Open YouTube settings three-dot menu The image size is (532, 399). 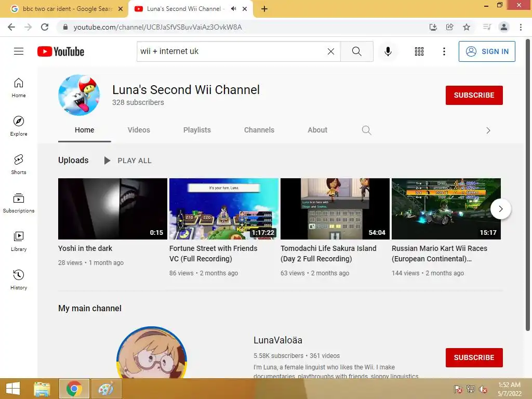[444, 51]
